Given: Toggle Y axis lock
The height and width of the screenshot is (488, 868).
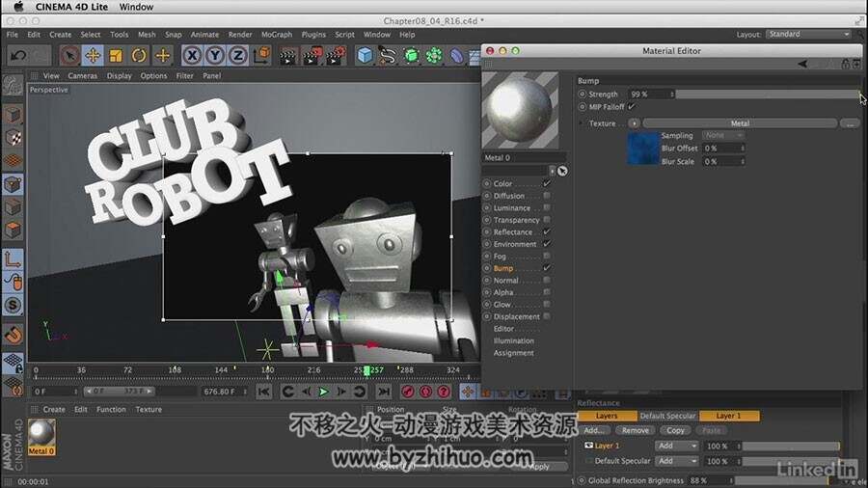Looking at the screenshot, I should (x=215, y=55).
